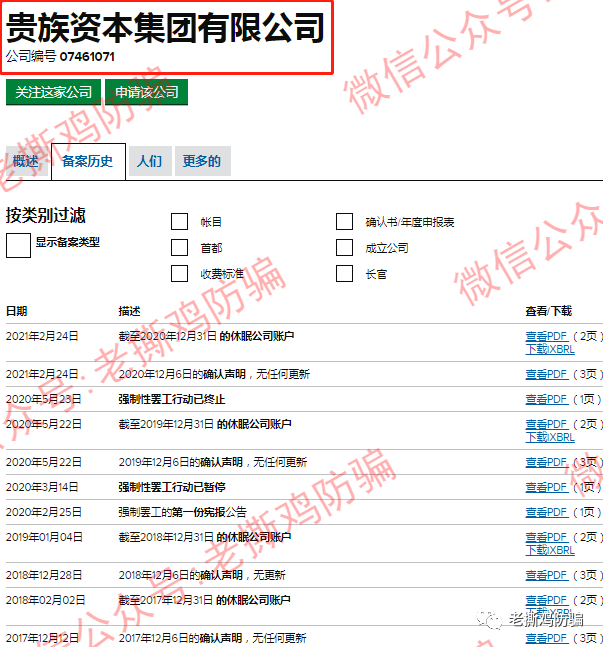Click the 申请该公司 green button

click(x=147, y=92)
